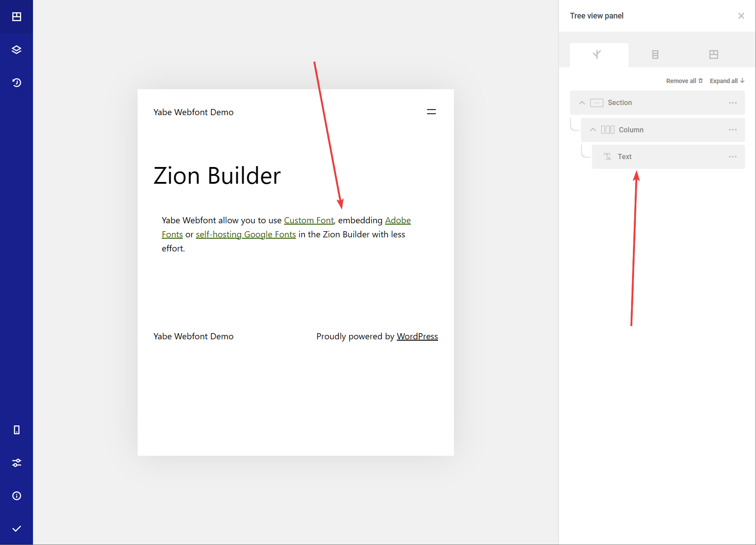Click the Column element icon

(x=607, y=130)
